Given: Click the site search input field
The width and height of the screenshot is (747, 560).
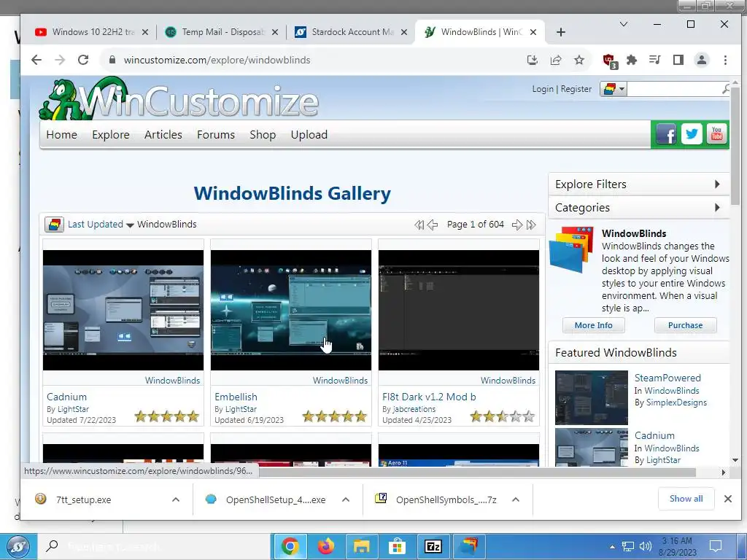Looking at the screenshot, I should click(x=673, y=88).
